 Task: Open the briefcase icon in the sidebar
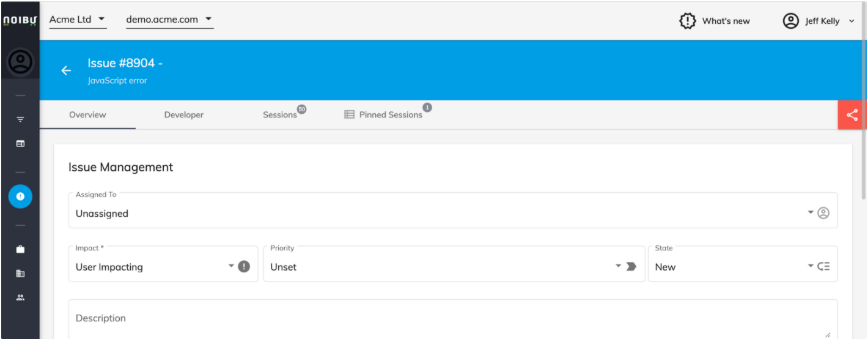(x=20, y=249)
